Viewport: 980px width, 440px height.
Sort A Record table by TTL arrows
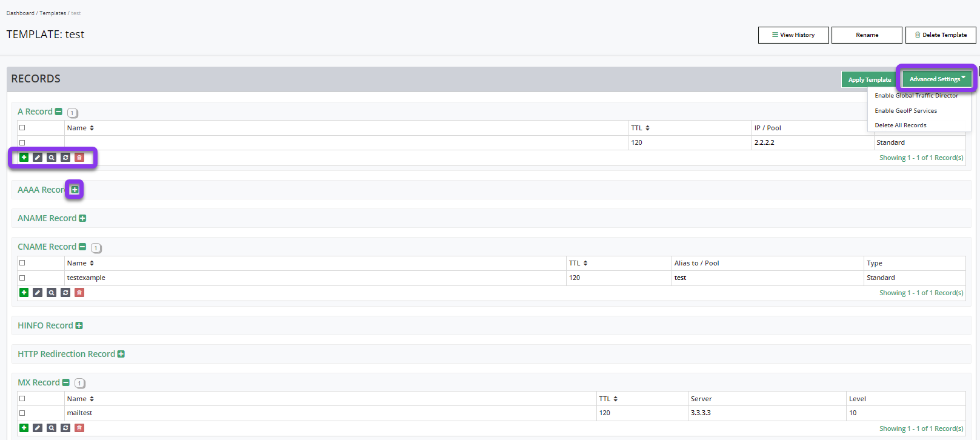point(647,128)
